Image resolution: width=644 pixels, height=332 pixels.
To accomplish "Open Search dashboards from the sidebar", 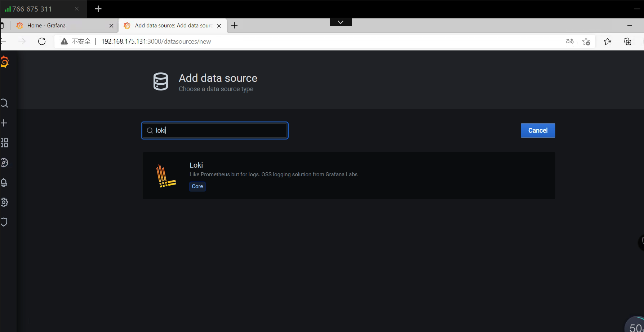I will pos(4,103).
